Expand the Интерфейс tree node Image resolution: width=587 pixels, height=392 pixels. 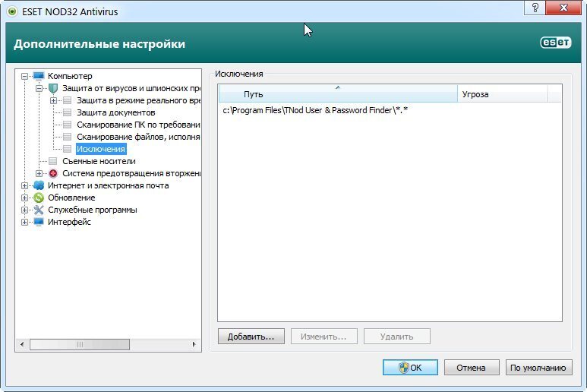25,222
